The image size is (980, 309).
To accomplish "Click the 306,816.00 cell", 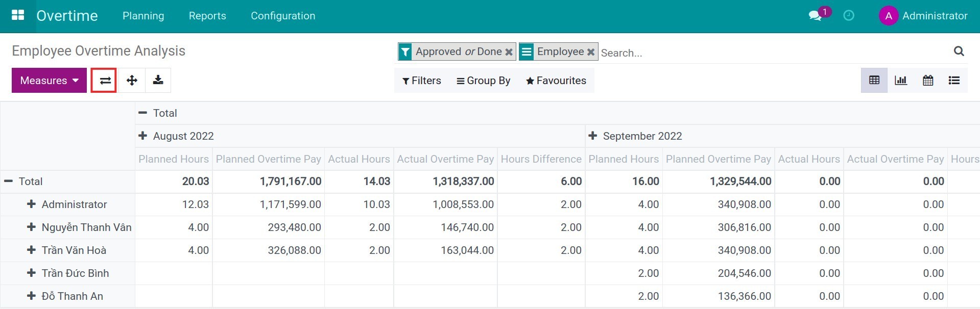I will click(x=719, y=227).
